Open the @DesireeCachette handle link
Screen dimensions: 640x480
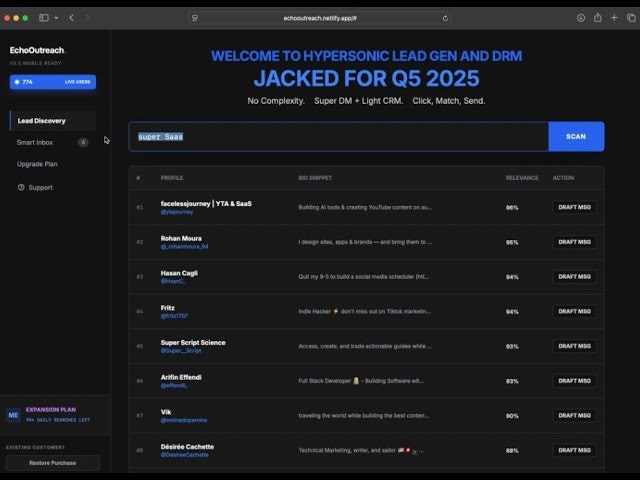click(184, 455)
